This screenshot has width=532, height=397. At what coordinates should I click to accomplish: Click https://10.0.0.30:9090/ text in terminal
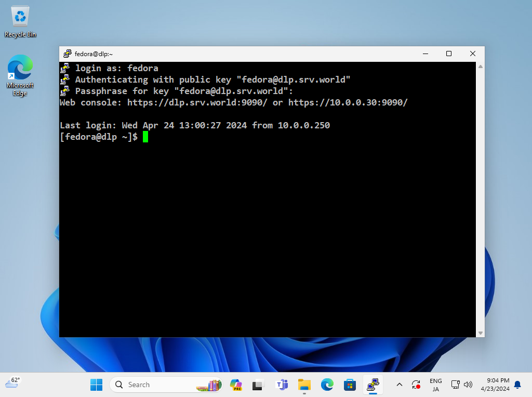(348, 102)
